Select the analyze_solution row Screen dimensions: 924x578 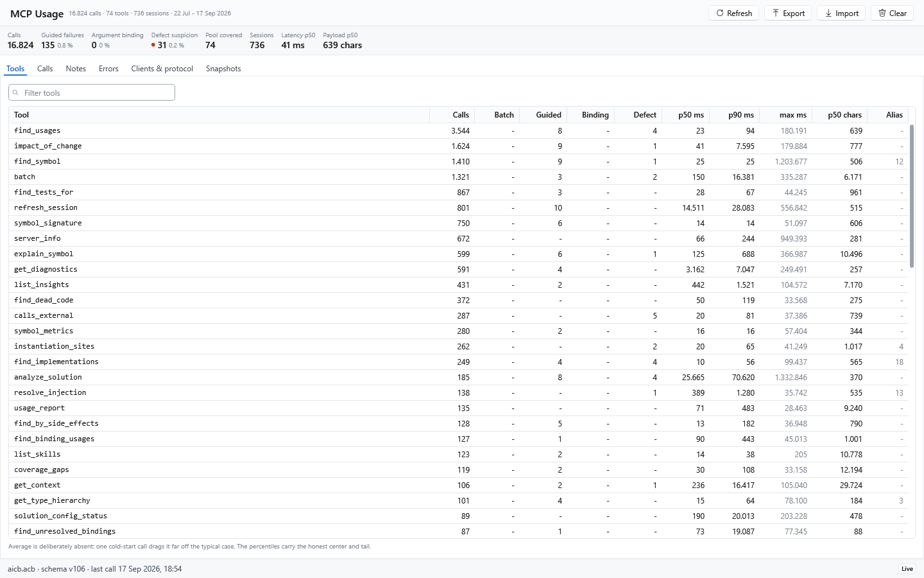tap(459, 377)
